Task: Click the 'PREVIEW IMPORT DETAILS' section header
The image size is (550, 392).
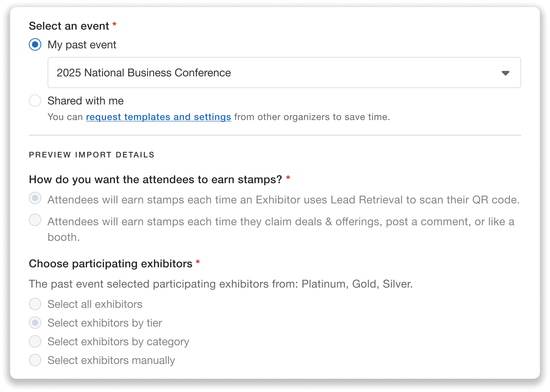Action: pos(91,155)
